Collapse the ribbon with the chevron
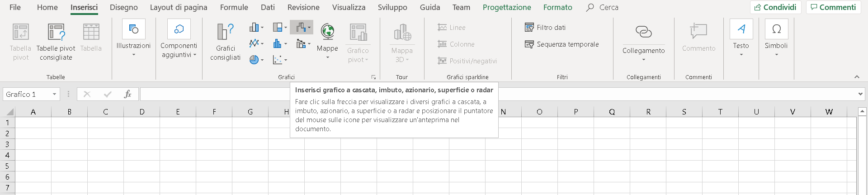 (857, 77)
